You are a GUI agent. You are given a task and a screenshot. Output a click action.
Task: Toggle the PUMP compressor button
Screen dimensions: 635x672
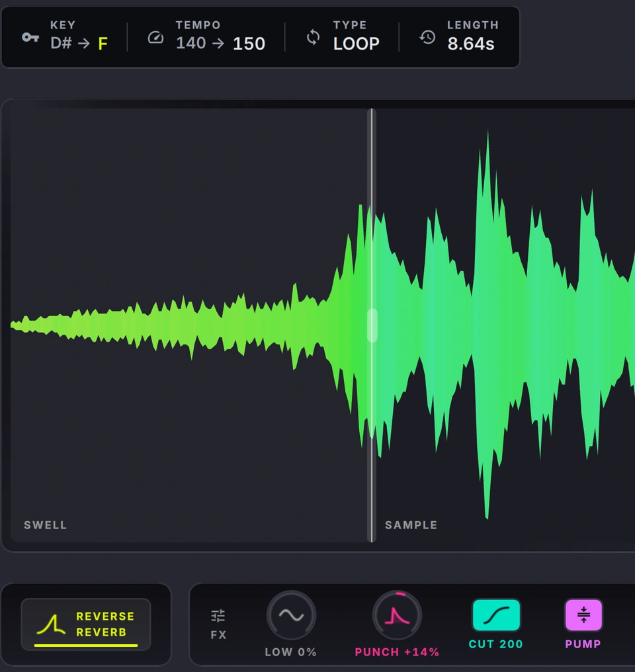click(x=583, y=615)
